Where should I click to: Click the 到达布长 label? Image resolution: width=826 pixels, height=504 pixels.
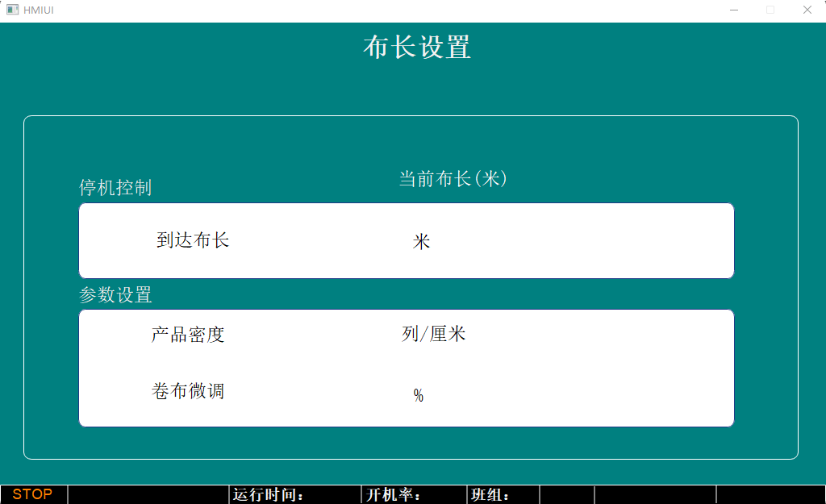193,240
